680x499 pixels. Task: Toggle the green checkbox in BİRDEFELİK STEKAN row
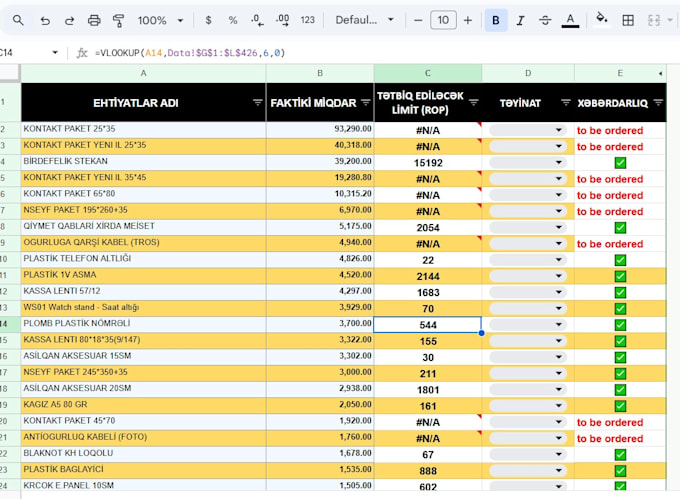tap(620, 163)
